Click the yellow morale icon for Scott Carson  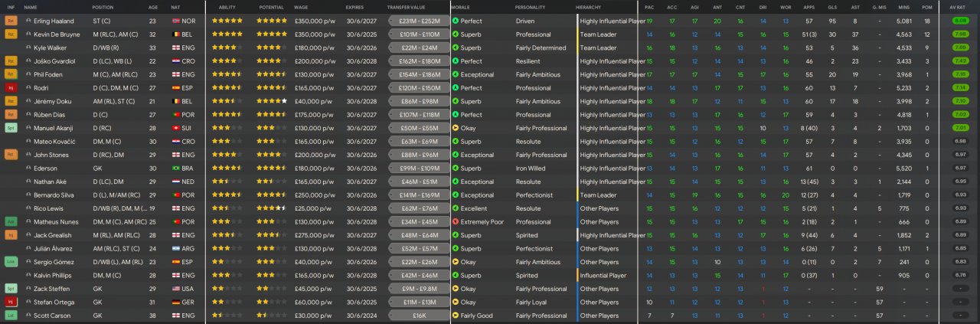point(456,316)
